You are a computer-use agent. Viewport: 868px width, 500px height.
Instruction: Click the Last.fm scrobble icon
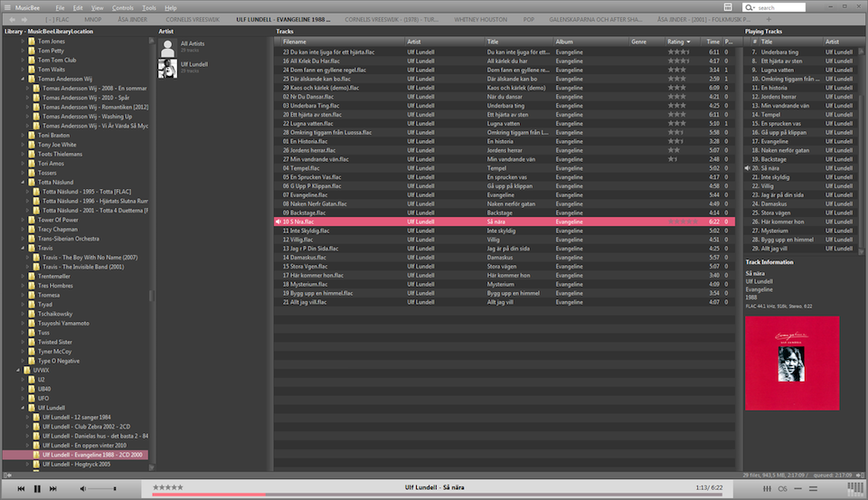782,489
